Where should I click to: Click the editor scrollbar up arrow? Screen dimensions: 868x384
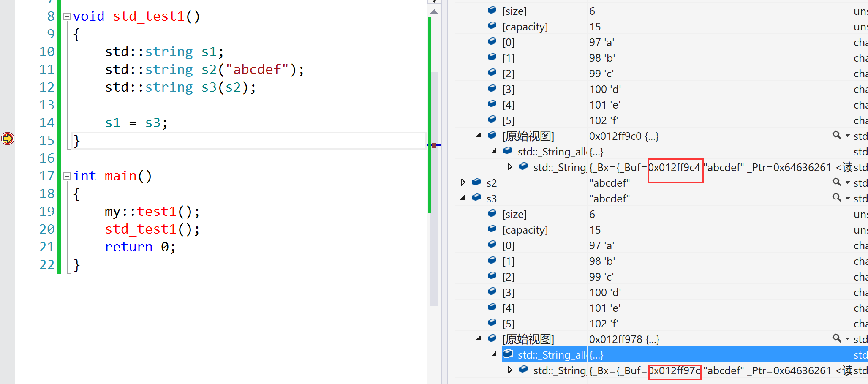(x=434, y=11)
